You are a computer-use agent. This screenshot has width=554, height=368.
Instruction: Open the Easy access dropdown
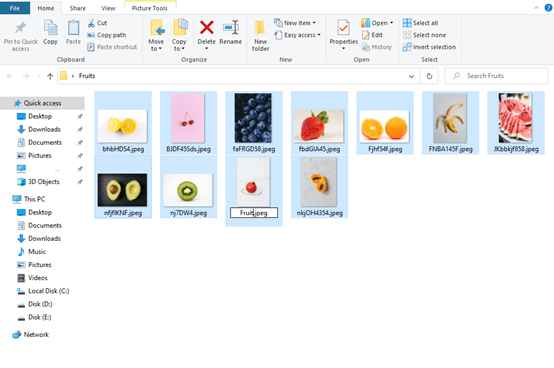[297, 35]
